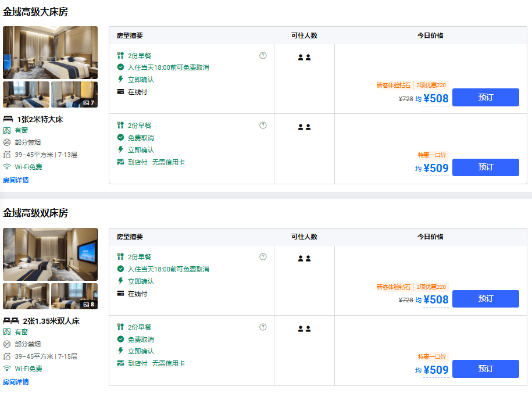Open help icon for king room ¥508 offer
Viewport: 532px width, 393px height.
click(x=263, y=56)
